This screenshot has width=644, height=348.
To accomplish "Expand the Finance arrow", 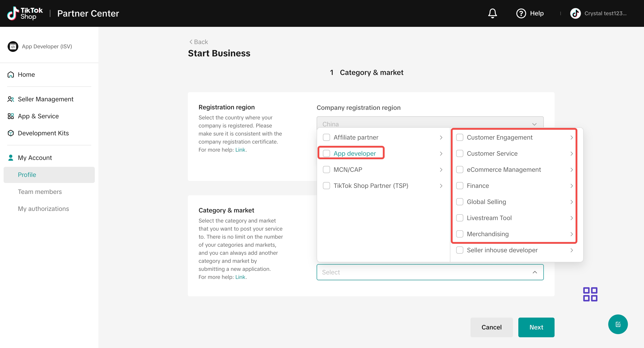I will coord(572,186).
